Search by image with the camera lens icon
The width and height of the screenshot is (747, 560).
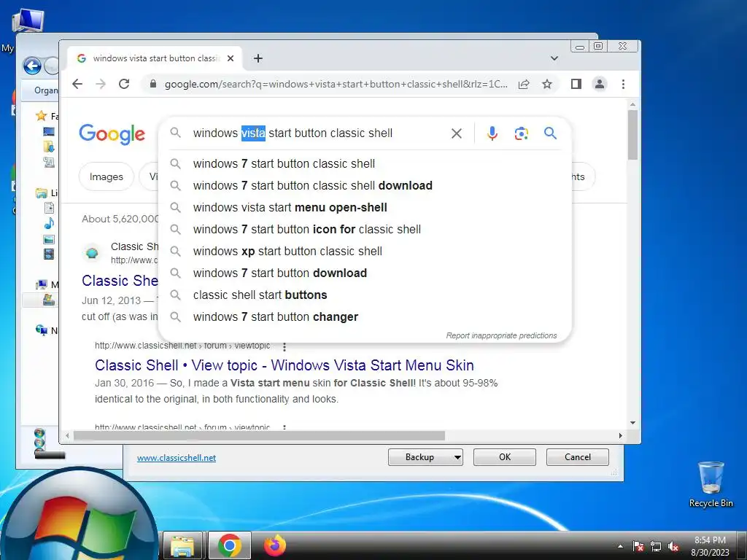(521, 133)
